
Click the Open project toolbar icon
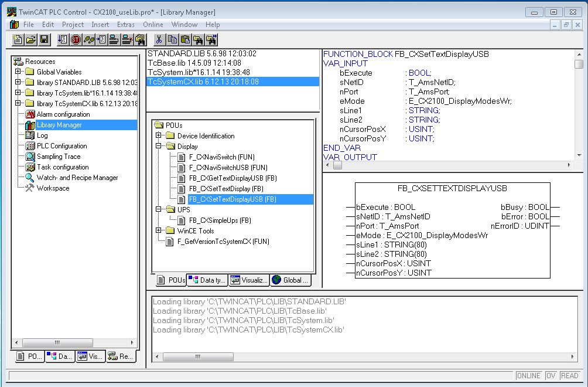pyautogui.click(x=31, y=39)
